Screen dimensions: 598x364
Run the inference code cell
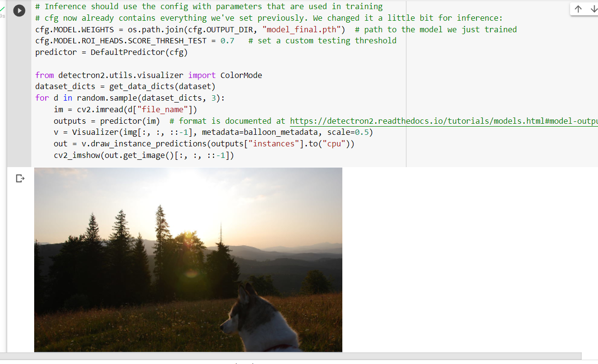(19, 11)
